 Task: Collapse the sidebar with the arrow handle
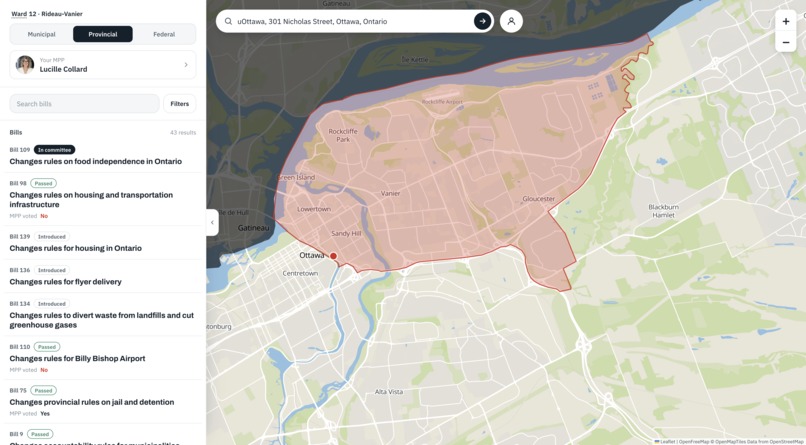212,222
